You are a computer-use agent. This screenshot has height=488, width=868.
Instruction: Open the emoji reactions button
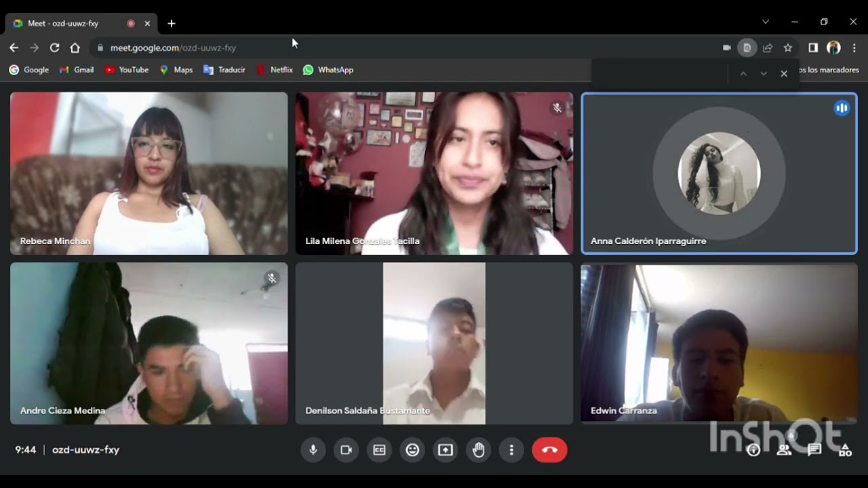(x=412, y=450)
